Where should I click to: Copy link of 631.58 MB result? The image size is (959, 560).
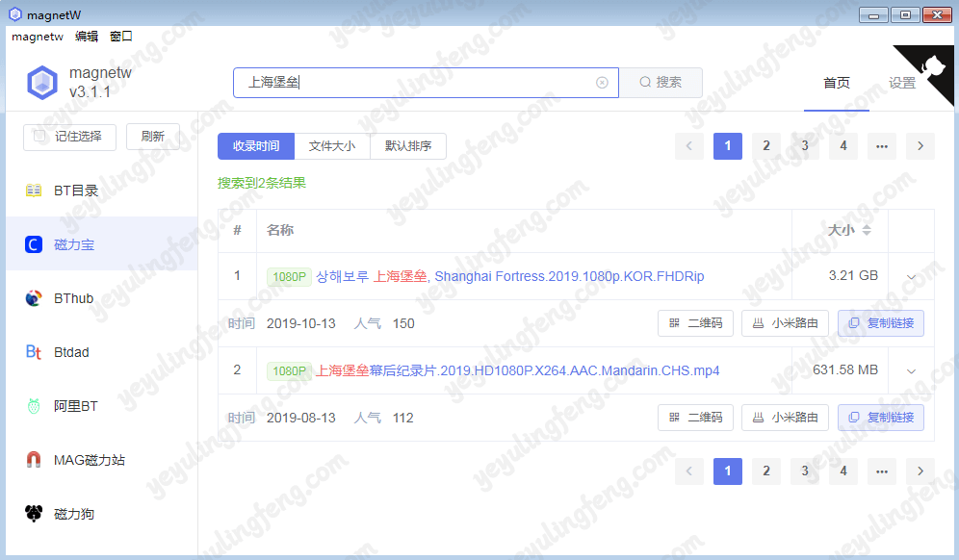tap(881, 418)
